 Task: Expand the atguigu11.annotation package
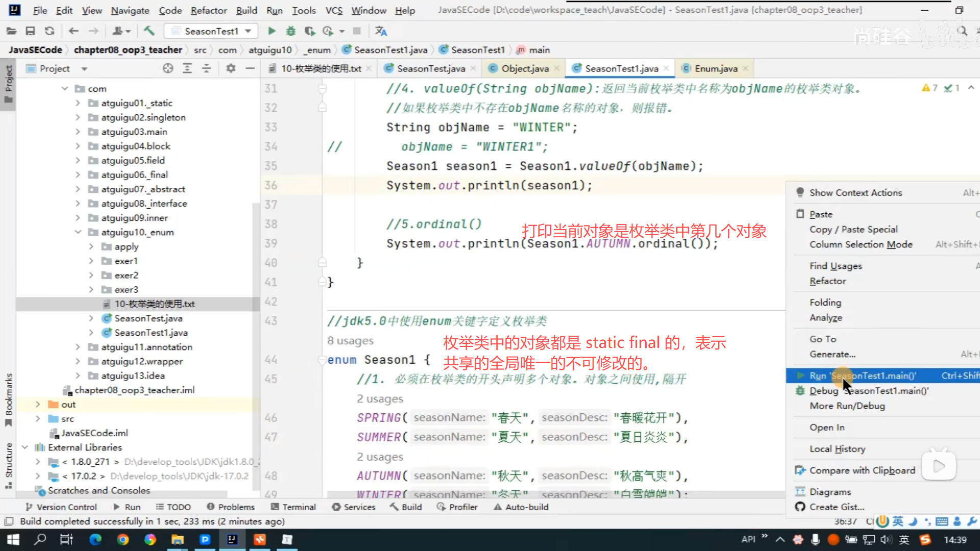point(78,347)
